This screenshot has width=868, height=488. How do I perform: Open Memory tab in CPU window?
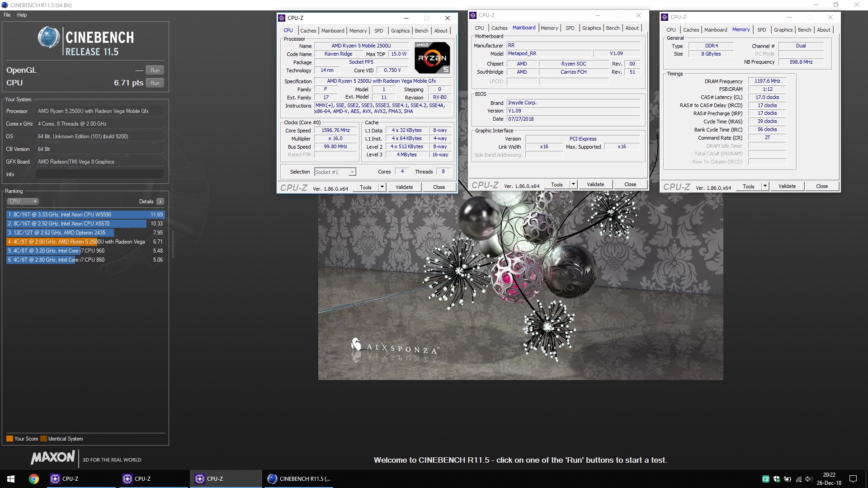tap(358, 31)
